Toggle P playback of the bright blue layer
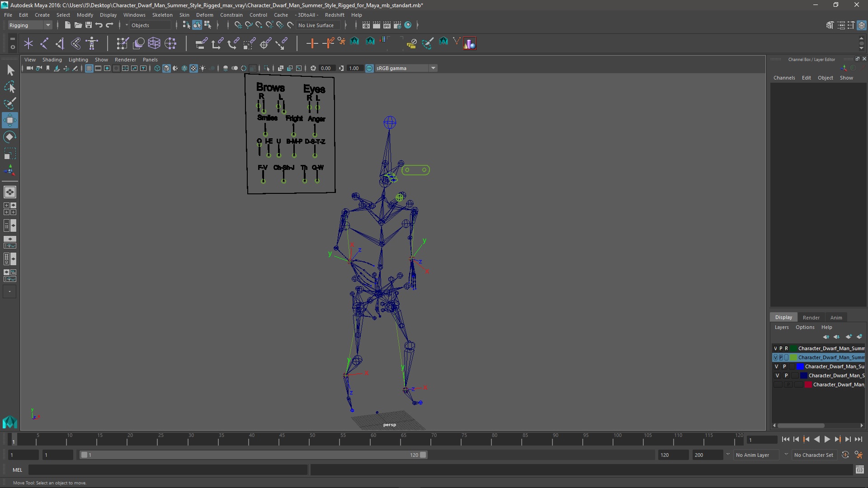The image size is (868, 488). coord(784,366)
